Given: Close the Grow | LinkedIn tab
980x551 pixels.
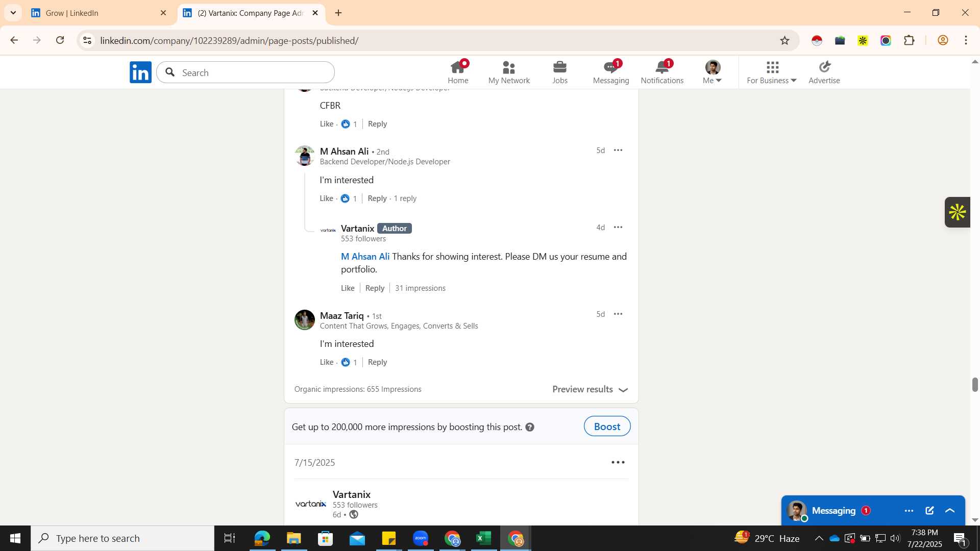Looking at the screenshot, I should point(163,13).
